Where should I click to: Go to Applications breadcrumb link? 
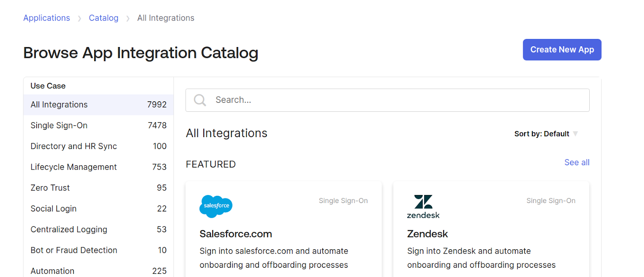47,18
